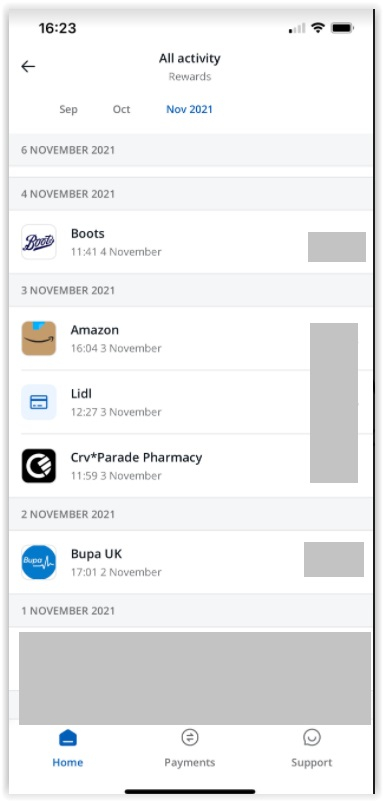Open the Bupa UK logo icon
Viewport: 383px width, 802px height.
[38, 562]
